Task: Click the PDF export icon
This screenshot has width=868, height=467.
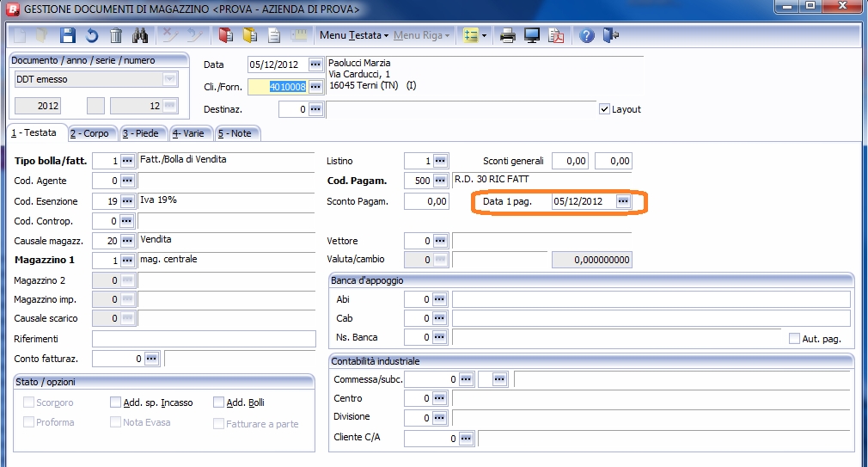Action: [x=557, y=35]
